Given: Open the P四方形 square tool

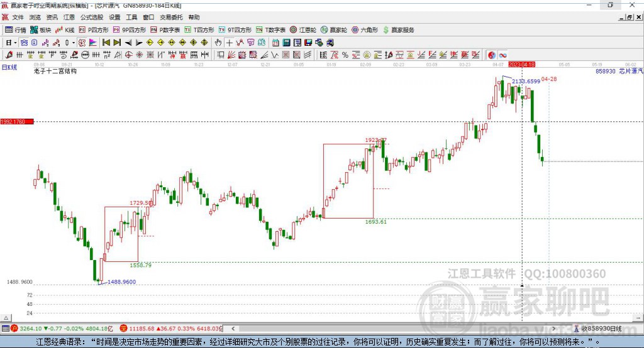Looking at the screenshot, I should coord(94,30).
